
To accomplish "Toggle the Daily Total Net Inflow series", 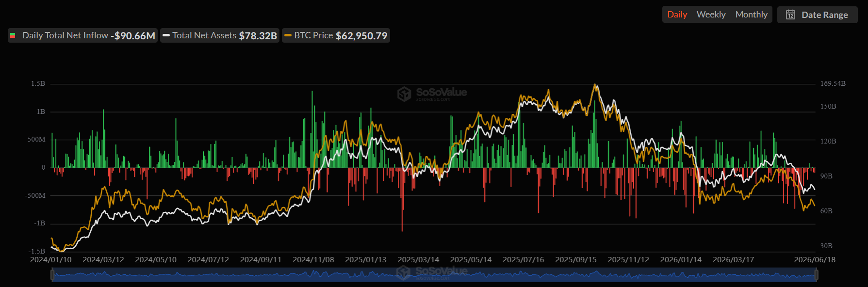I will click(x=82, y=35).
